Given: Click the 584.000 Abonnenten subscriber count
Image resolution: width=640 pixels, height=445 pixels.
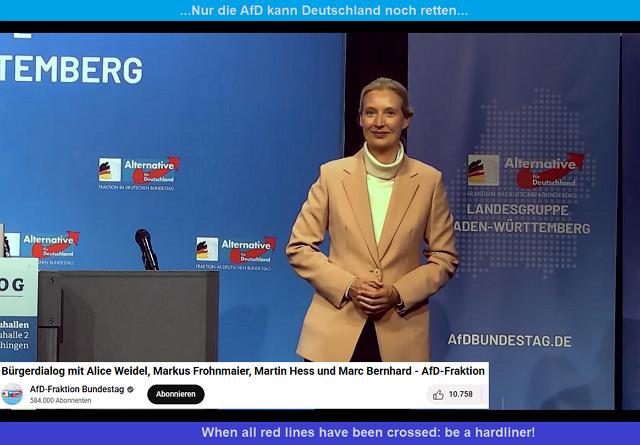Looking at the screenshot, I should coord(60,401).
